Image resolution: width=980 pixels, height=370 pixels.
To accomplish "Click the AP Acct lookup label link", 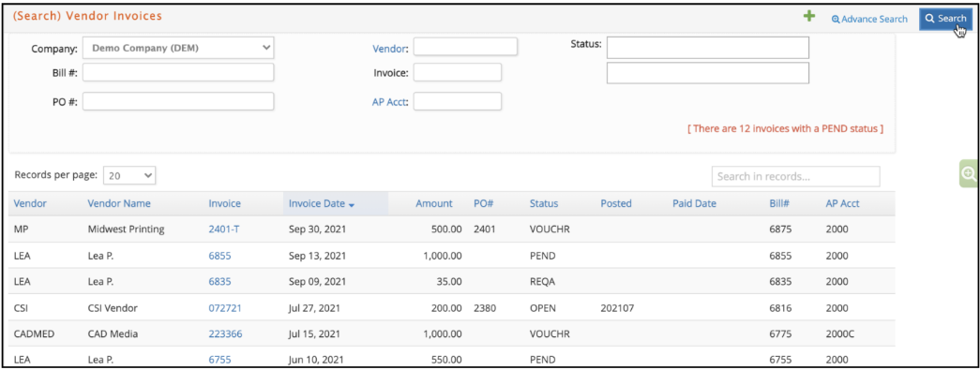I will (x=389, y=102).
